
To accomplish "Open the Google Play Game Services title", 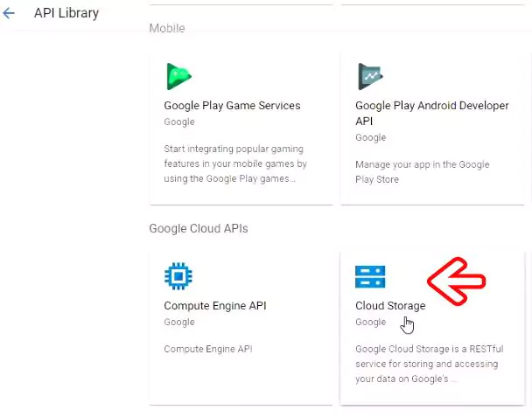I will (x=232, y=106).
